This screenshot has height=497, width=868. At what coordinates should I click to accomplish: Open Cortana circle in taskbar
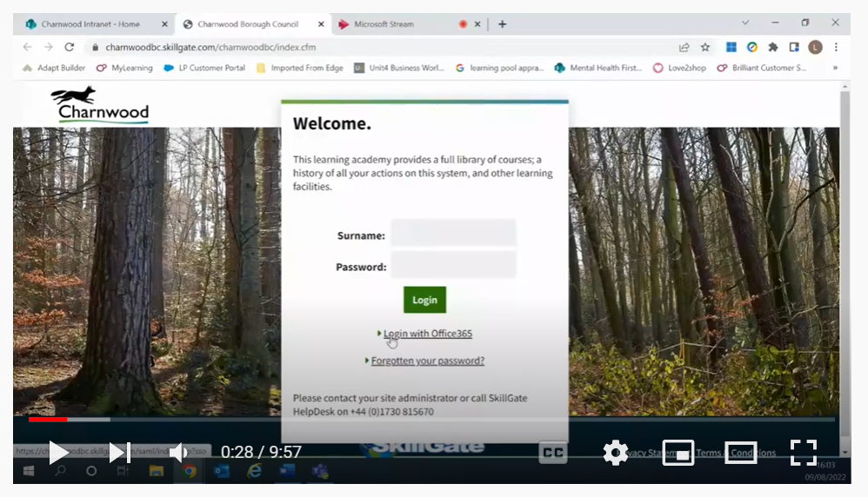tap(91, 471)
